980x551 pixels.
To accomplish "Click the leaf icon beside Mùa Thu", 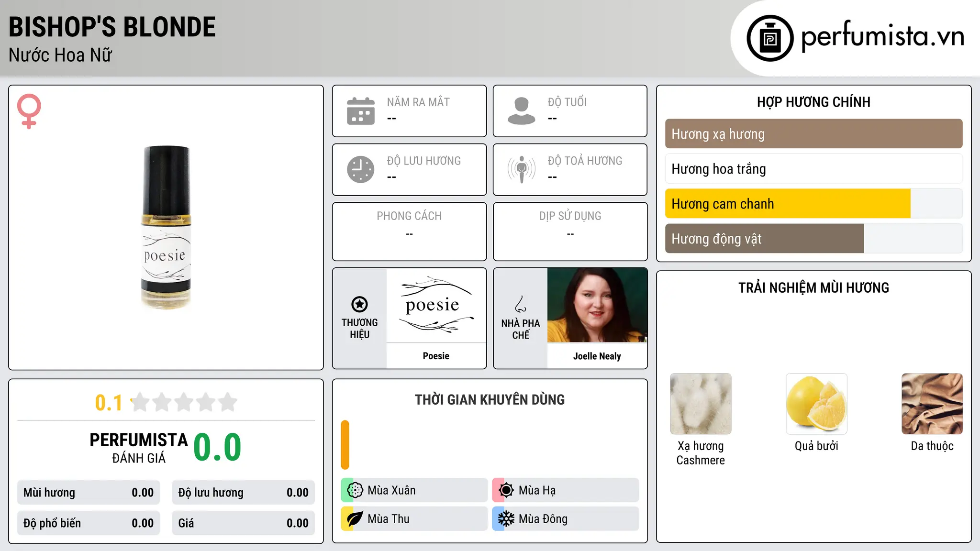I will 355,519.
